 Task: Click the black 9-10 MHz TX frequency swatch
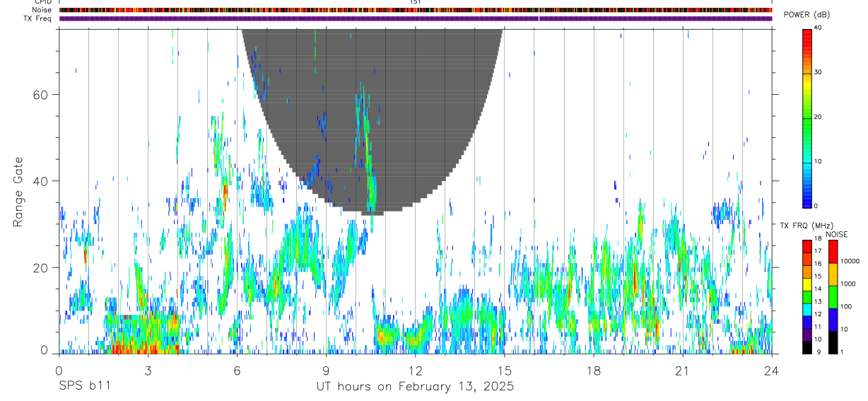pyautogui.click(x=807, y=348)
